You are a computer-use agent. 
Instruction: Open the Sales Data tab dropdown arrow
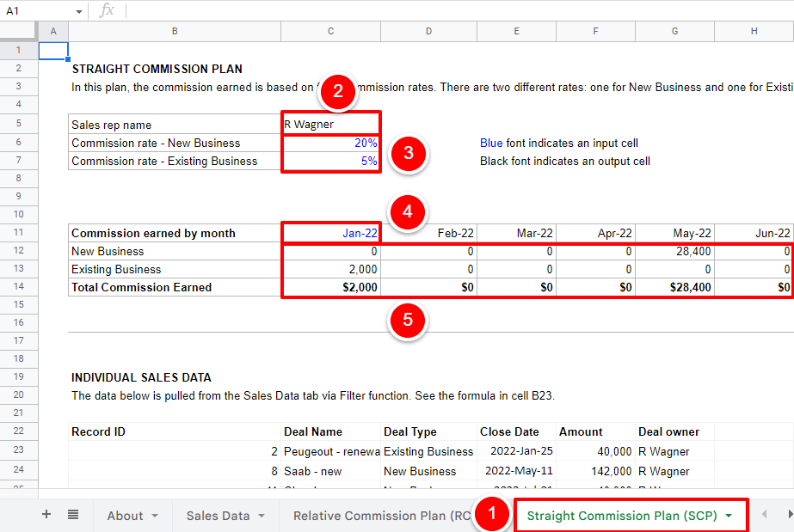coord(262,516)
